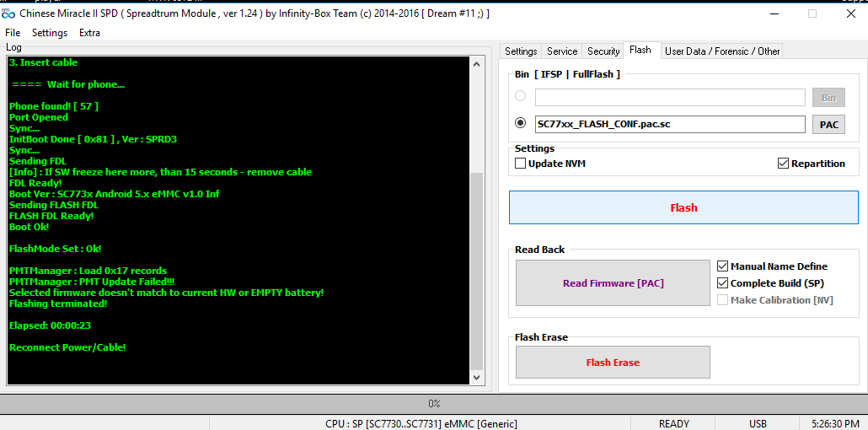Switch to the Service tab
The width and height of the screenshot is (868, 430).
[562, 51]
